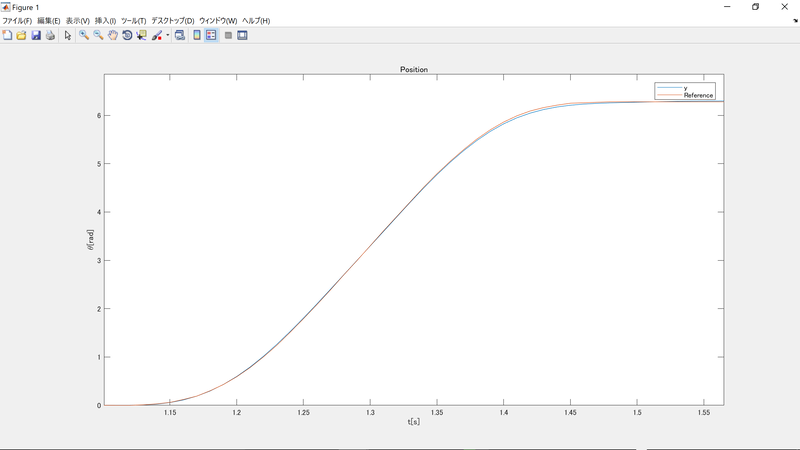800x450 pixels.
Task: Select the Rotate 3D tool
Action: click(x=127, y=35)
